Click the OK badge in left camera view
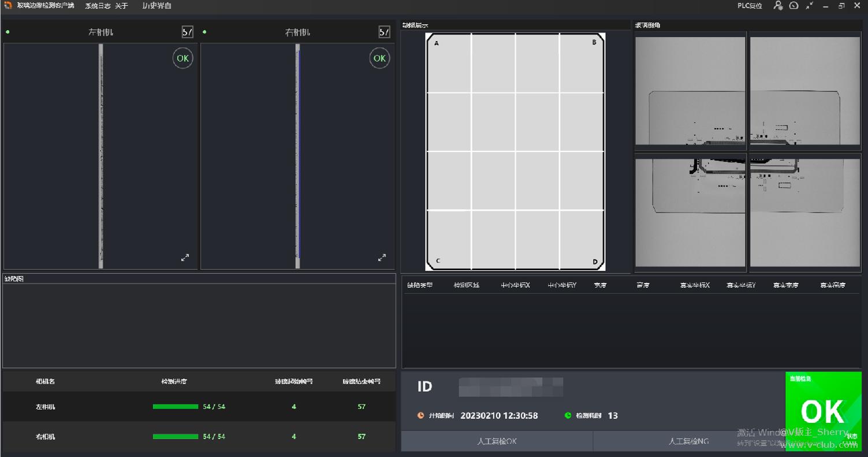The width and height of the screenshot is (868, 457). pyautogui.click(x=182, y=58)
